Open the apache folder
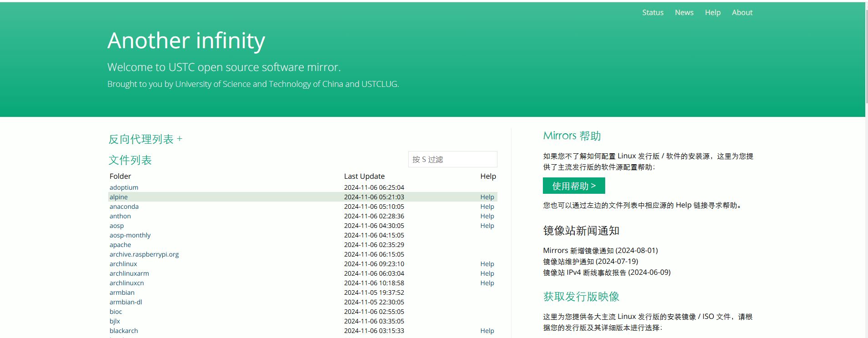 (x=120, y=245)
